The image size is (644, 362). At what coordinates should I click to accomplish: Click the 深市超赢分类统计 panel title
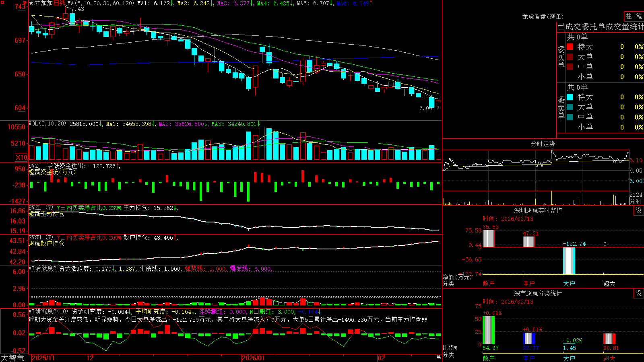(x=538, y=293)
